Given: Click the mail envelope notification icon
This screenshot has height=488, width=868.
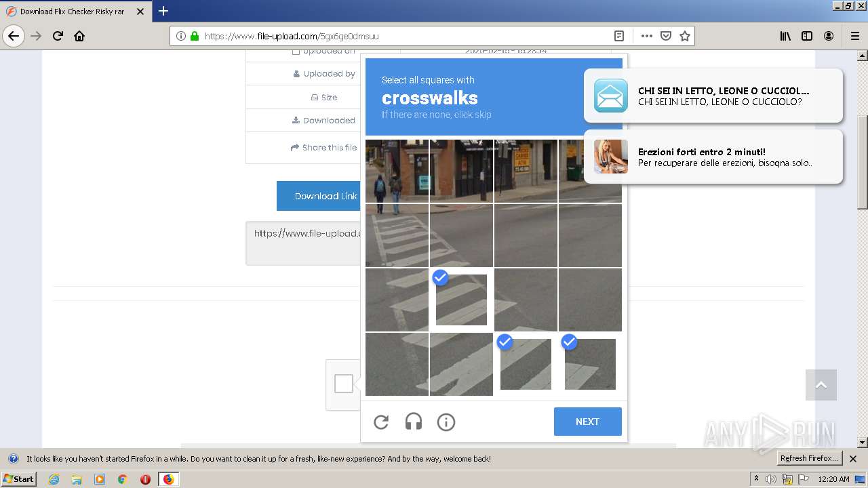Looking at the screenshot, I should pyautogui.click(x=611, y=96).
